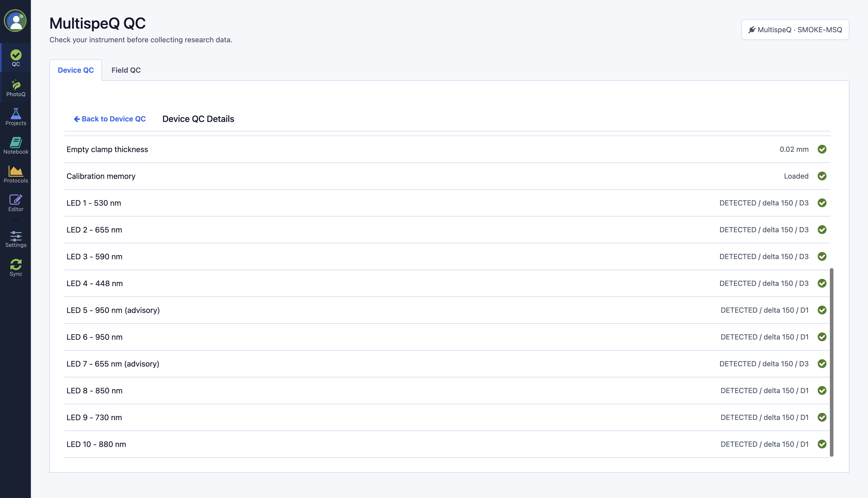Viewport: 868px width, 498px height.
Task: Click the green check for Calibration memory
Action: 822,176
